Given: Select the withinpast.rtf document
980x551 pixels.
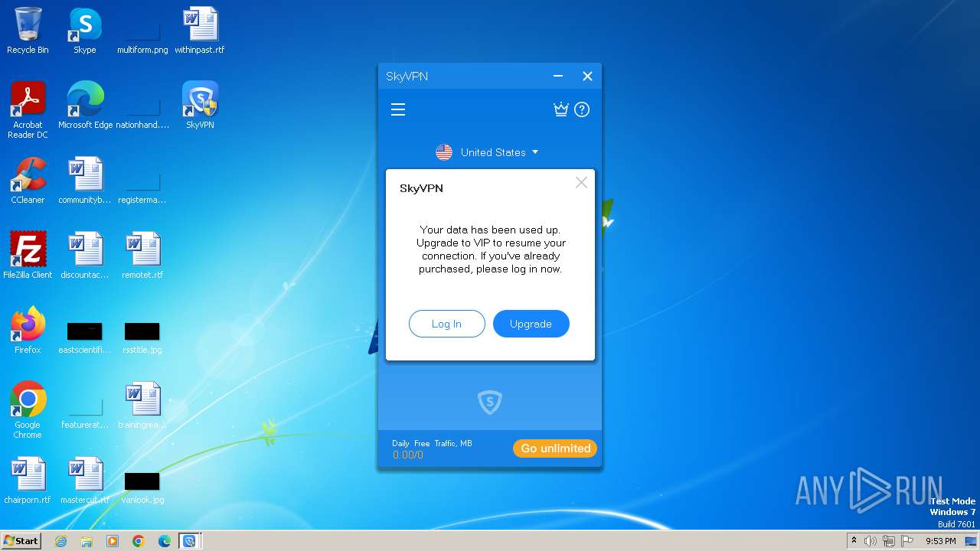Looking at the screenshot, I should (x=200, y=31).
